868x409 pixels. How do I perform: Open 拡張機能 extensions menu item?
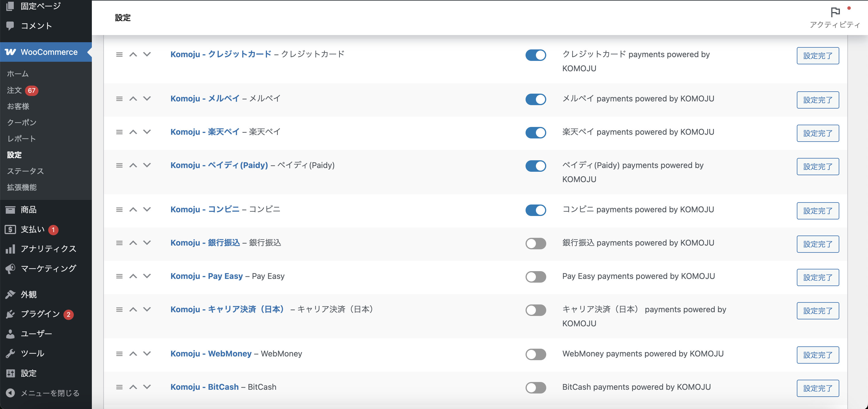coord(22,188)
